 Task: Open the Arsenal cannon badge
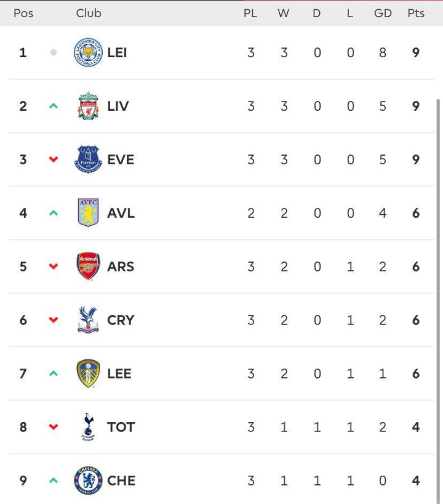coord(88,266)
